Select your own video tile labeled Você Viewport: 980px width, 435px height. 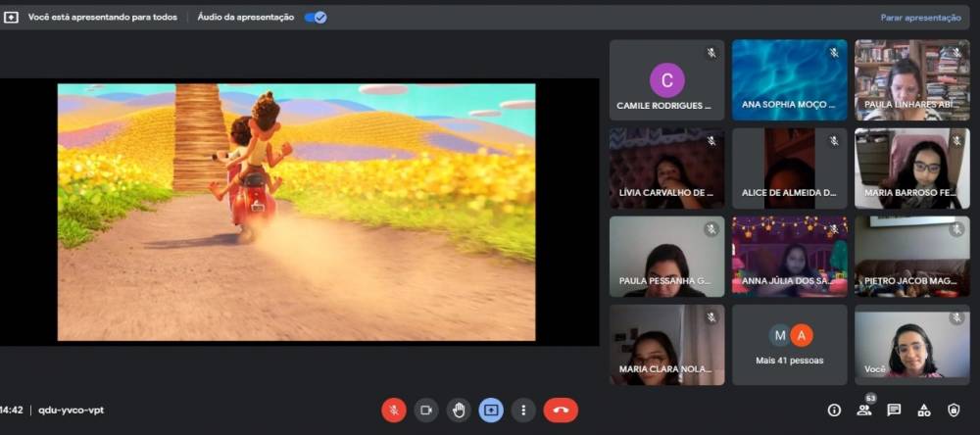point(911,344)
